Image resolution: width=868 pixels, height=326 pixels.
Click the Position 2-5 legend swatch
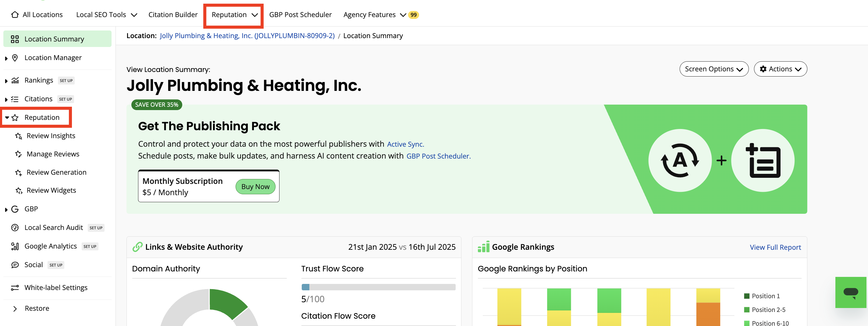pyautogui.click(x=747, y=310)
